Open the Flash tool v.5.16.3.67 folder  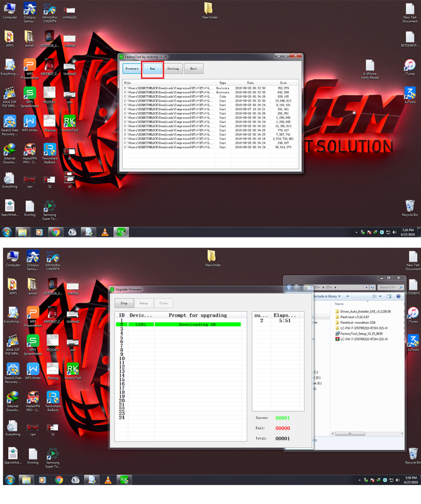(354, 317)
